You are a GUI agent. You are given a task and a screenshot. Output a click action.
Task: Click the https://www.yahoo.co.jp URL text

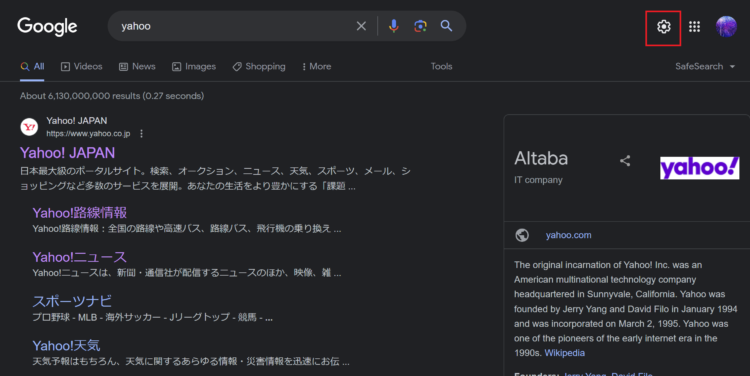click(x=88, y=133)
